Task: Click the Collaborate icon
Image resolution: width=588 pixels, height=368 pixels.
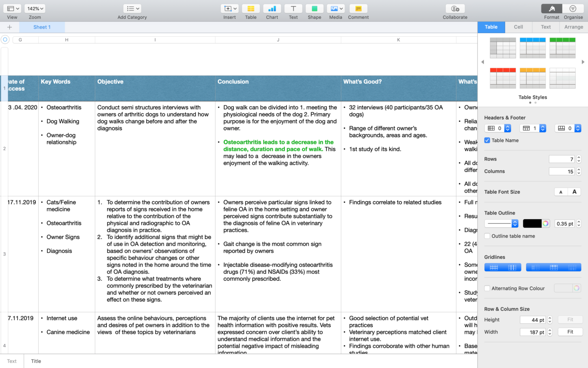Action: tap(455, 9)
